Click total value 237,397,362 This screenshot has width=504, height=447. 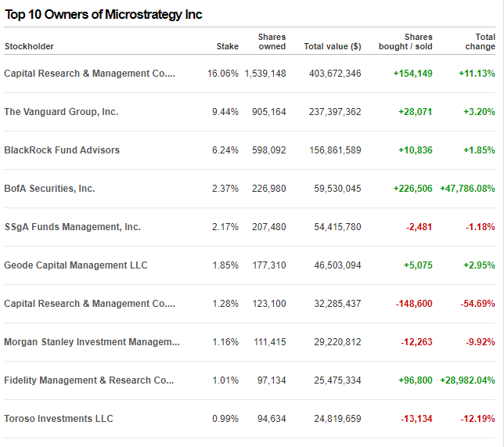(x=335, y=112)
